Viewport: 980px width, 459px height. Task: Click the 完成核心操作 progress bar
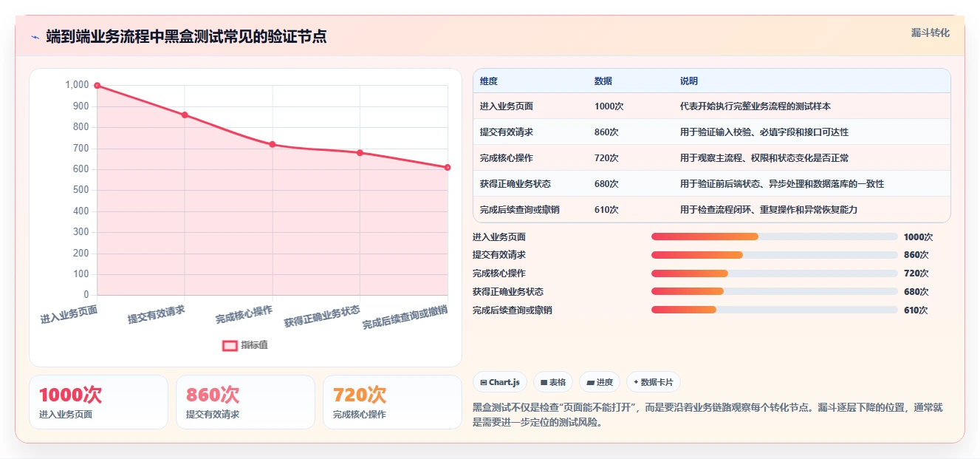pyautogui.click(x=775, y=273)
